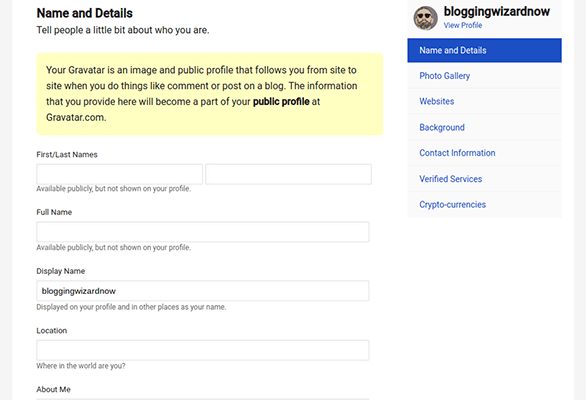Open the View Profile link
This screenshot has width=586, height=400.
[463, 25]
